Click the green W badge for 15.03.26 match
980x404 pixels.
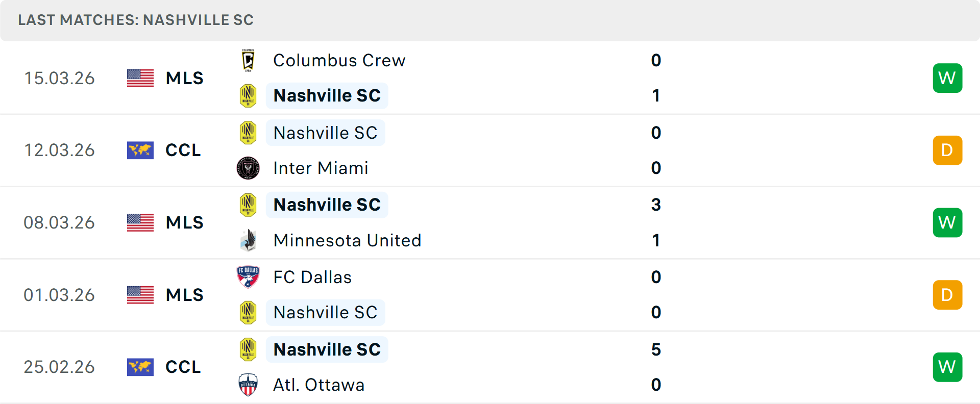tap(947, 78)
